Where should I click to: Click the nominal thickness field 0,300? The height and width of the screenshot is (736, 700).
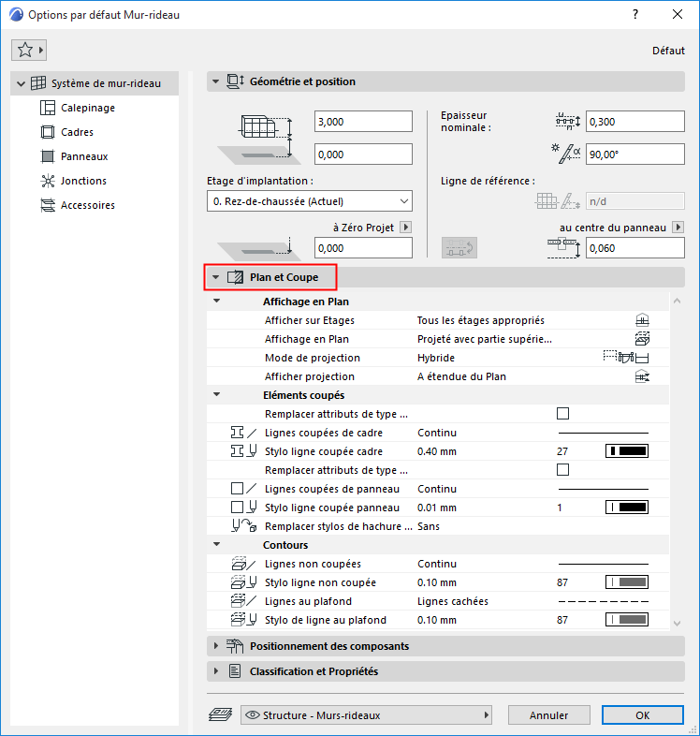pyautogui.click(x=634, y=122)
